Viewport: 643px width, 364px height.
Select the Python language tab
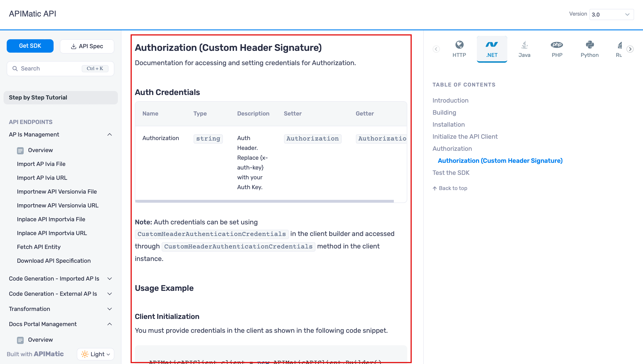(590, 49)
